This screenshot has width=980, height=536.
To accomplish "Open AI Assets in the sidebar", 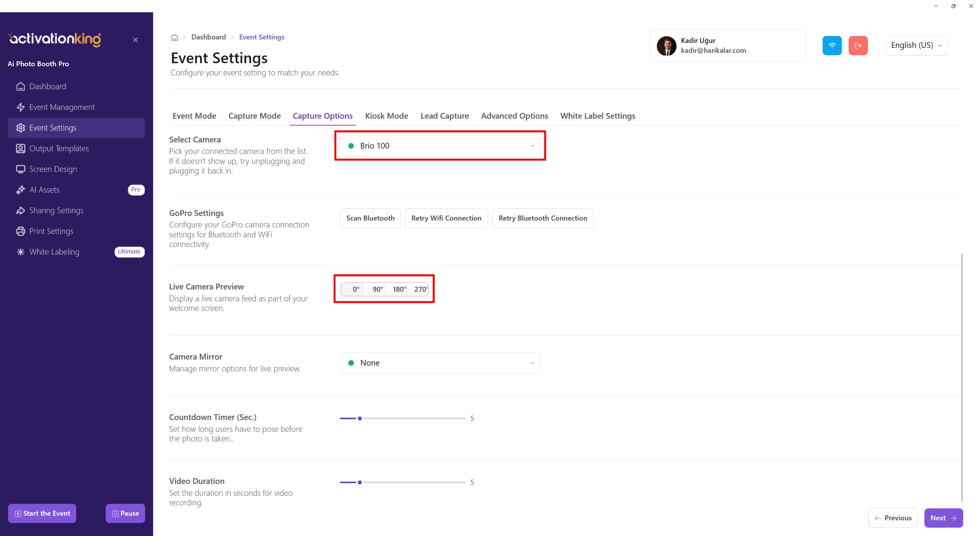I will click(44, 190).
